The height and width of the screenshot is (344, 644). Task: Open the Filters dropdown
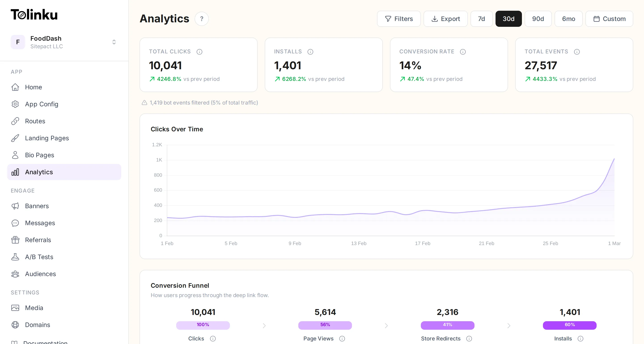pos(398,19)
